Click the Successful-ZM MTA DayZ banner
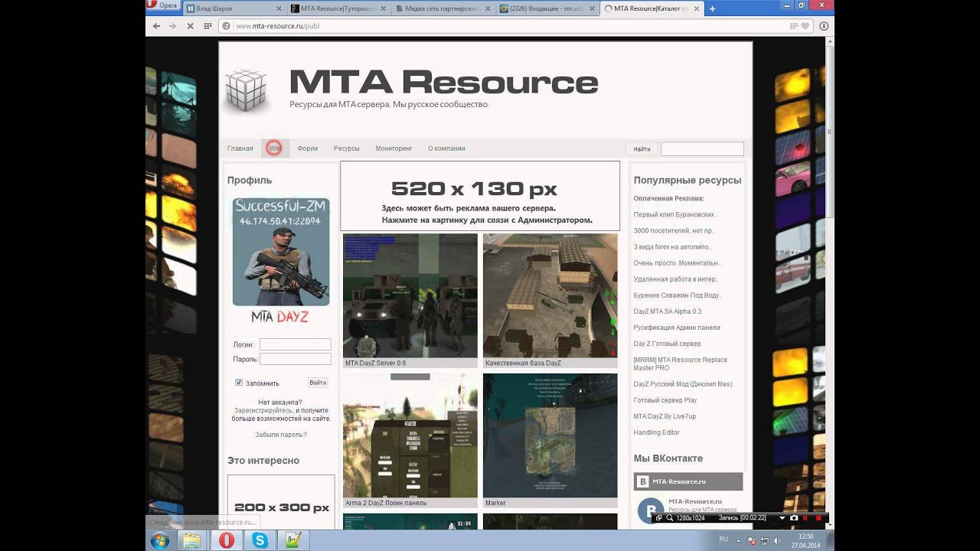This screenshot has height=551, width=980. pyautogui.click(x=281, y=261)
